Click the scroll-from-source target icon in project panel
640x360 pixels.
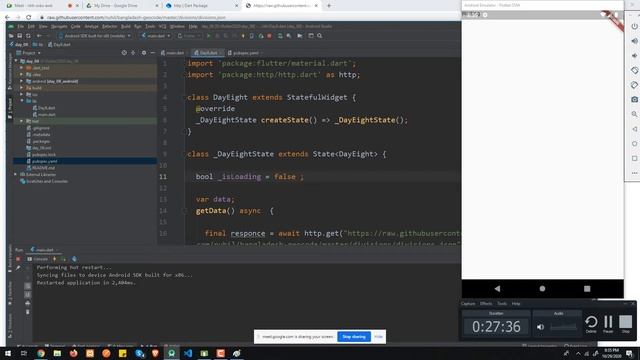point(124,53)
